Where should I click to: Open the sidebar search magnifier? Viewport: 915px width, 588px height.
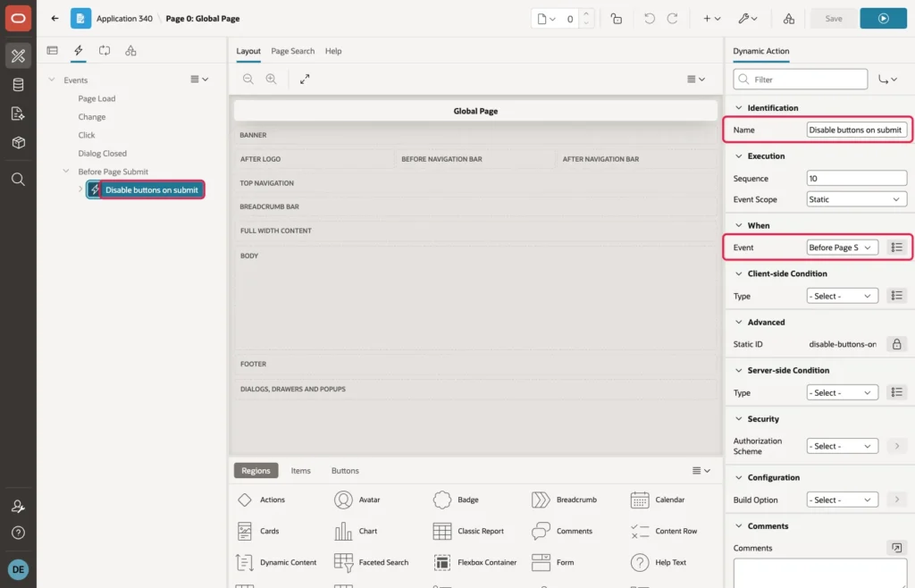click(18, 179)
